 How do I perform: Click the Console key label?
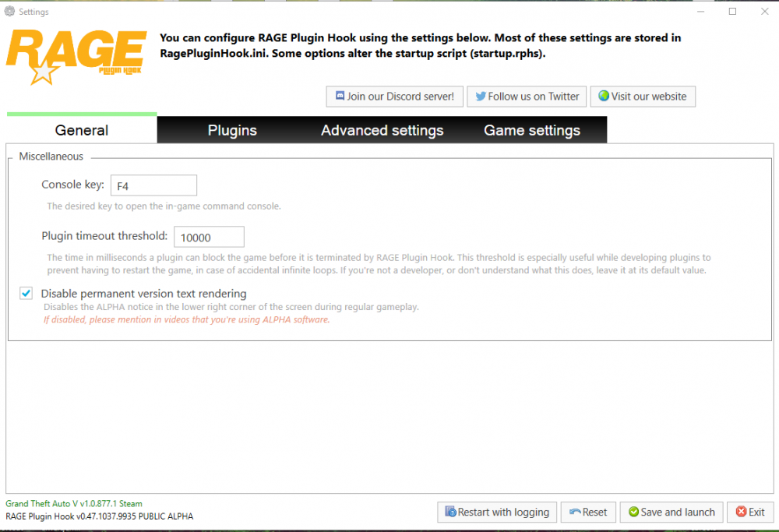tap(72, 185)
